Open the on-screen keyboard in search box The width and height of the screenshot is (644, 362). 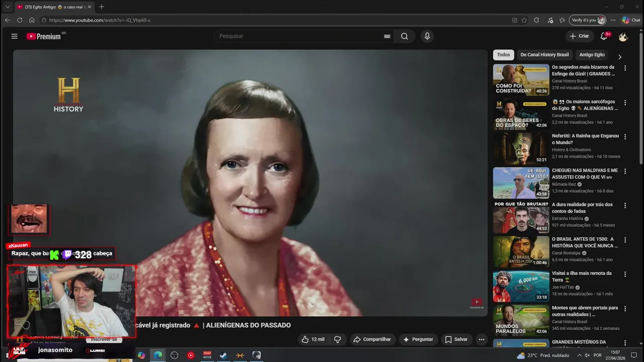point(387,36)
